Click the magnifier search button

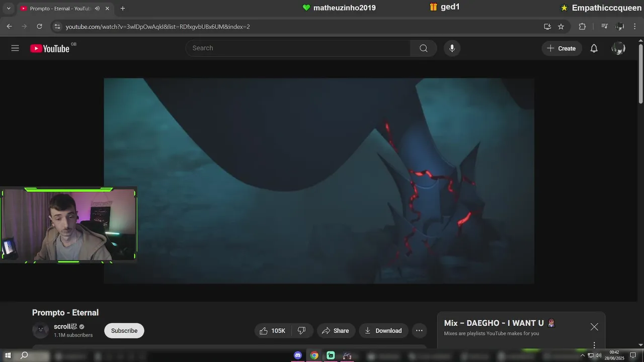(x=424, y=48)
